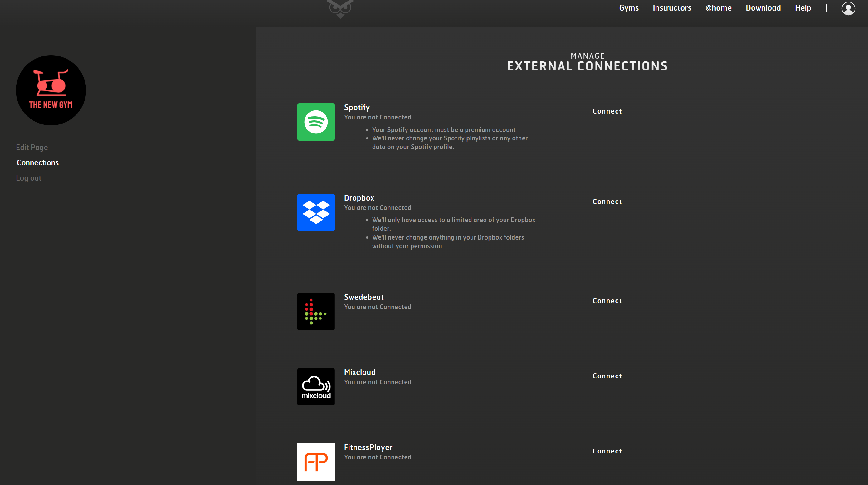Connect to FitnessPlayer
Screen dimensions: 868x485
pyautogui.click(x=607, y=451)
